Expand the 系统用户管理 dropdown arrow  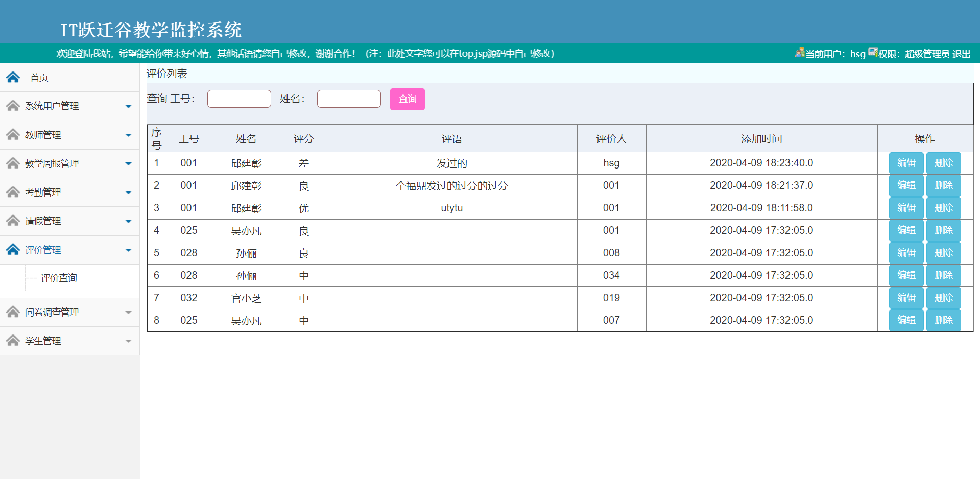[128, 106]
